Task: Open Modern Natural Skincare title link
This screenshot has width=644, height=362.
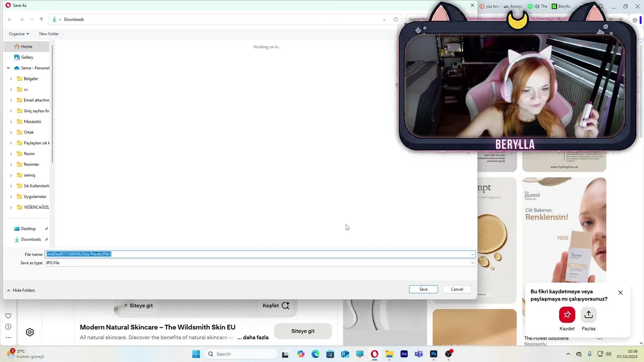Action: [x=157, y=327]
